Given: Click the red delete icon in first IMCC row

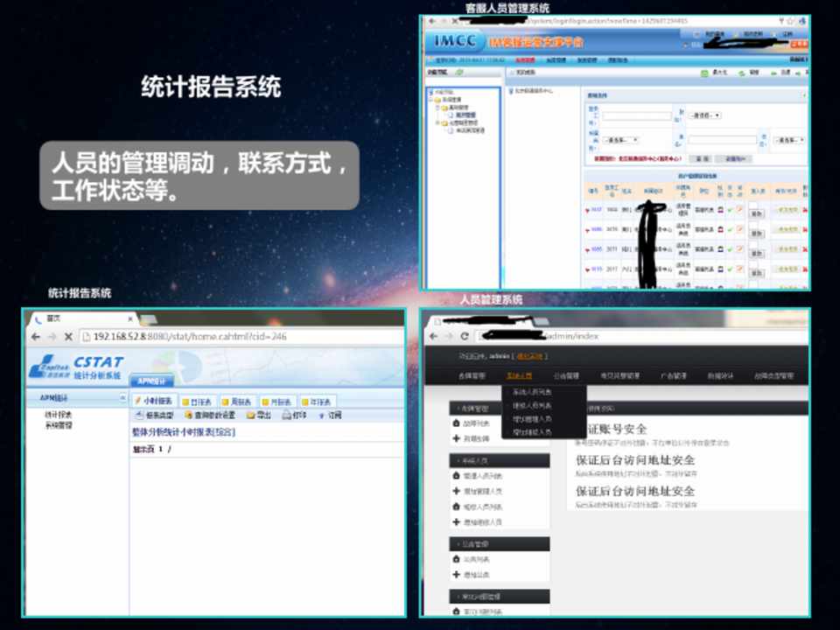Looking at the screenshot, I should 805,210.
